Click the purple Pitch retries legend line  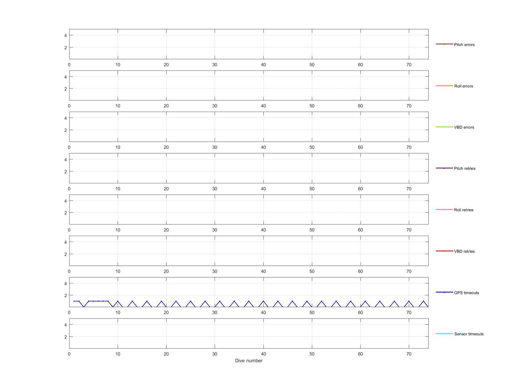pyautogui.click(x=444, y=168)
